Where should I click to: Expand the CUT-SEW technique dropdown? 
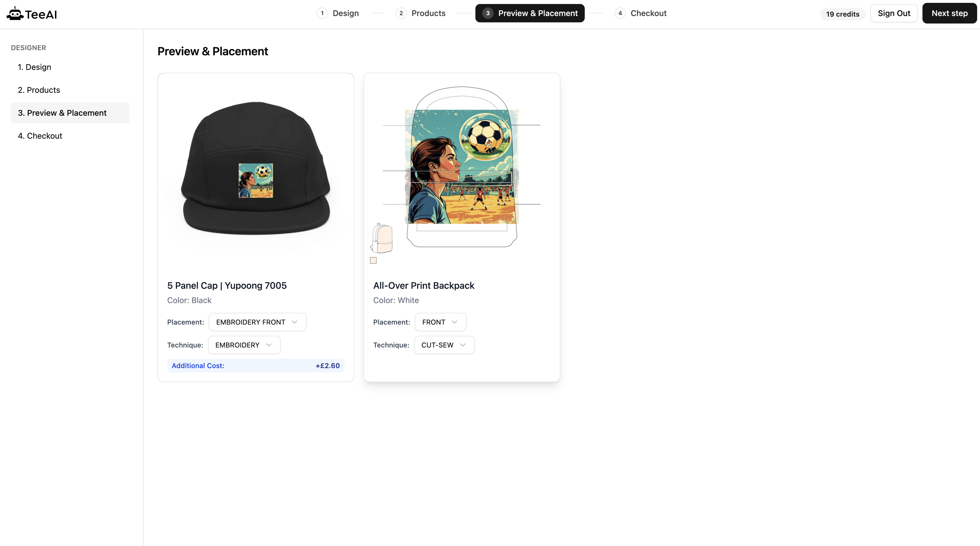pos(444,345)
